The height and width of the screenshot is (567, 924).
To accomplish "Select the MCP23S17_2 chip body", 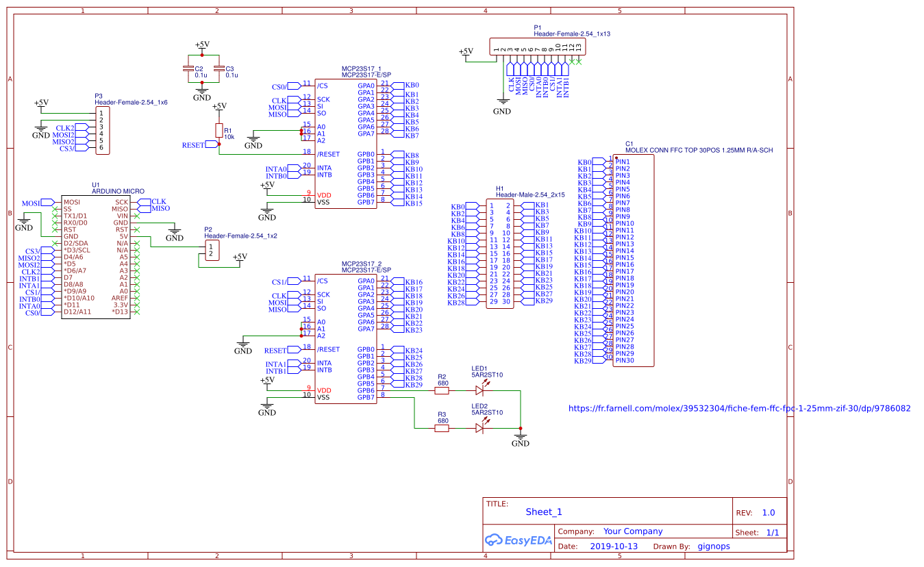I will coord(345,339).
